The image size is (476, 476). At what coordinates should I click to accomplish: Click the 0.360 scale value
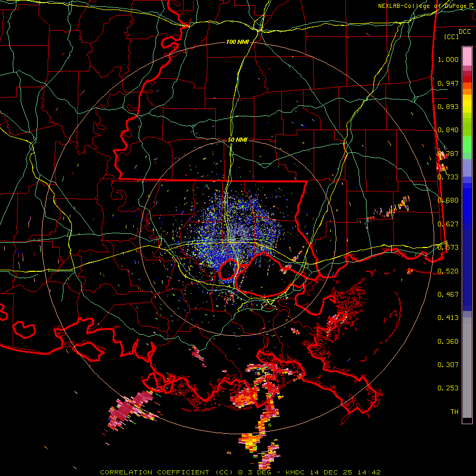(x=448, y=342)
